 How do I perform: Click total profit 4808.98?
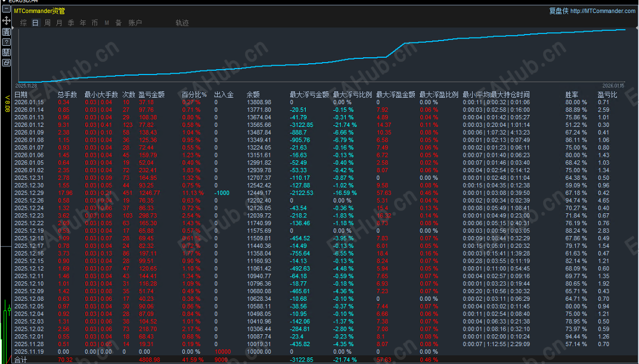pos(149,360)
